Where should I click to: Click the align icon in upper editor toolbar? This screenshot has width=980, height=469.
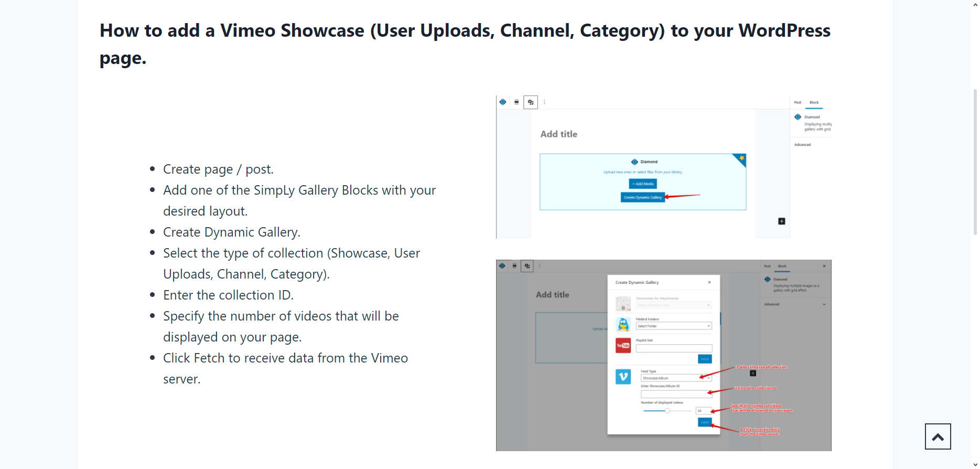click(516, 102)
